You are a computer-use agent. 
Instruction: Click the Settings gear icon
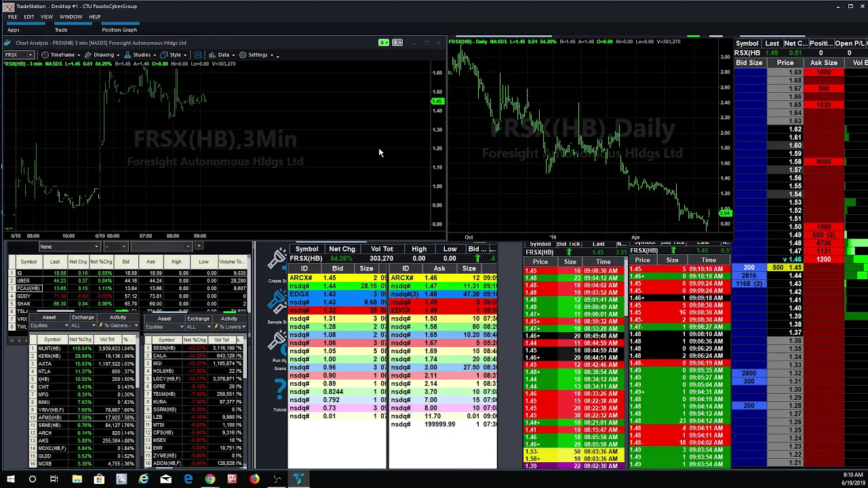243,55
